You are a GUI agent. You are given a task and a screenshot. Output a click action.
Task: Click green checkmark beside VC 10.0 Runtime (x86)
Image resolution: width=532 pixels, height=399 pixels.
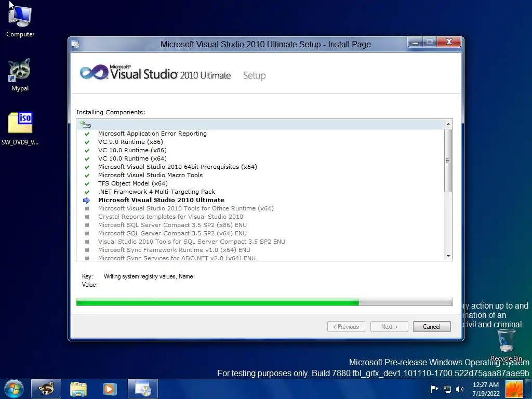pyautogui.click(x=87, y=150)
